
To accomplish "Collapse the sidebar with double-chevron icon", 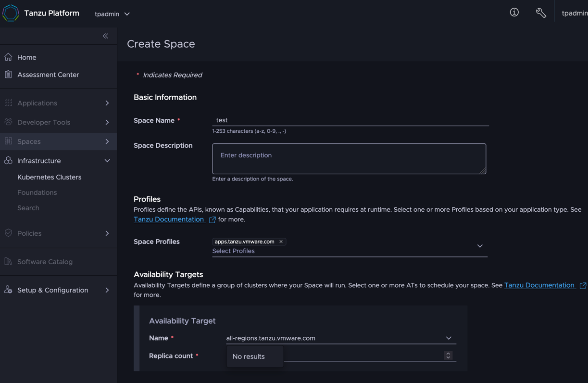I will coord(105,36).
